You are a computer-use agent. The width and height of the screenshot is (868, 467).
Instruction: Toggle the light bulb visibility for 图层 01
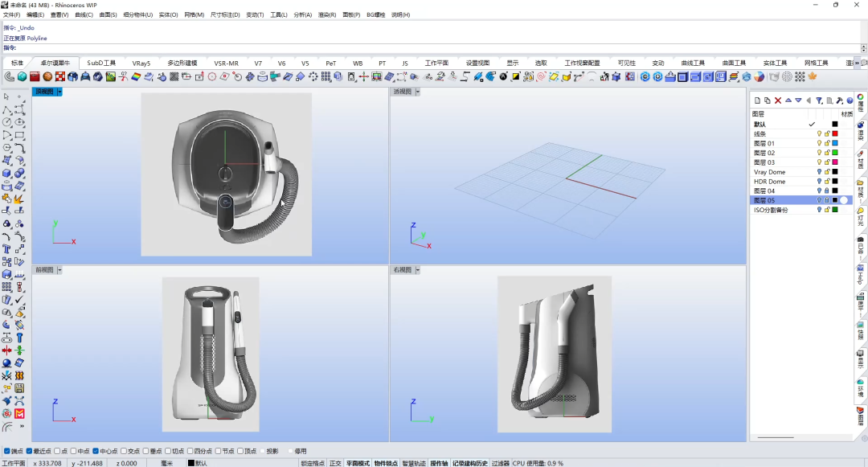819,143
